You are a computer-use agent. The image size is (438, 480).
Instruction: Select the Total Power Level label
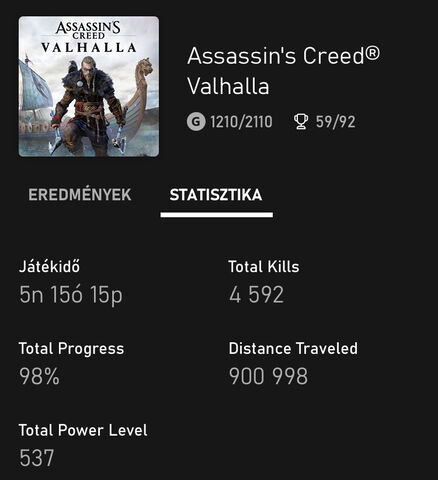pyautogui.click(x=83, y=430)
